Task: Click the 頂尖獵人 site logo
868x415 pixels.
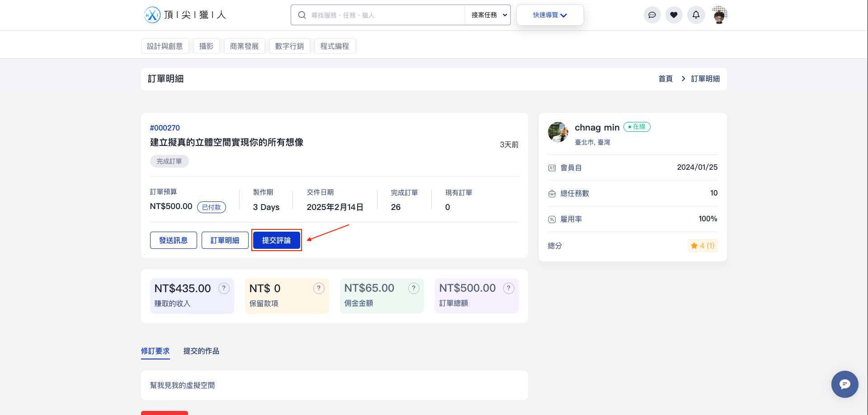Action: tap(184, 14)
